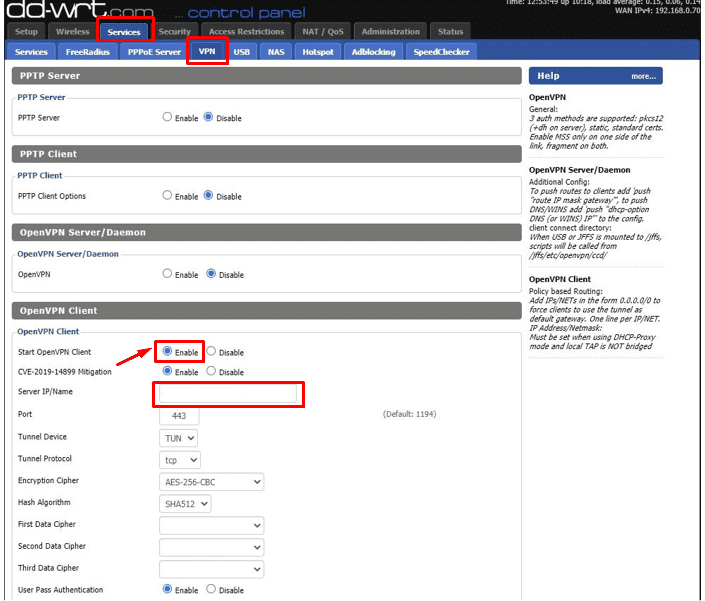
Task: Enable PPTP Client Options
Action: pyautogui.click(x=168, y=196)
